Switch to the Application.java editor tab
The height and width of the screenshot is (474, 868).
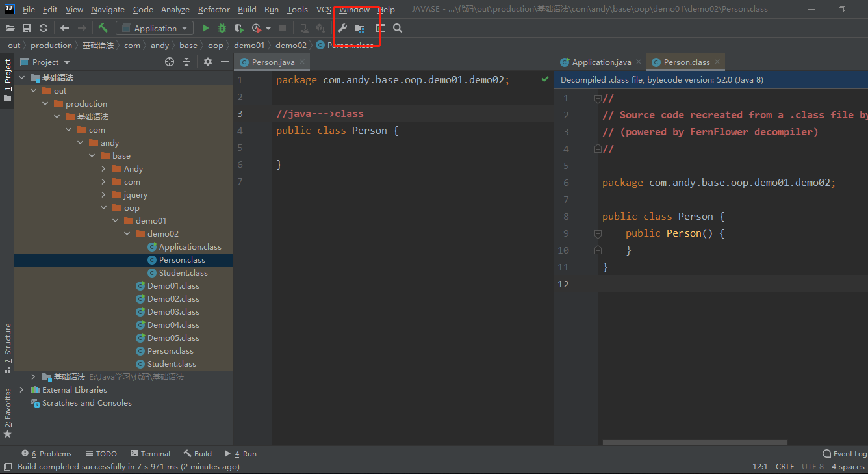[600, 62]
